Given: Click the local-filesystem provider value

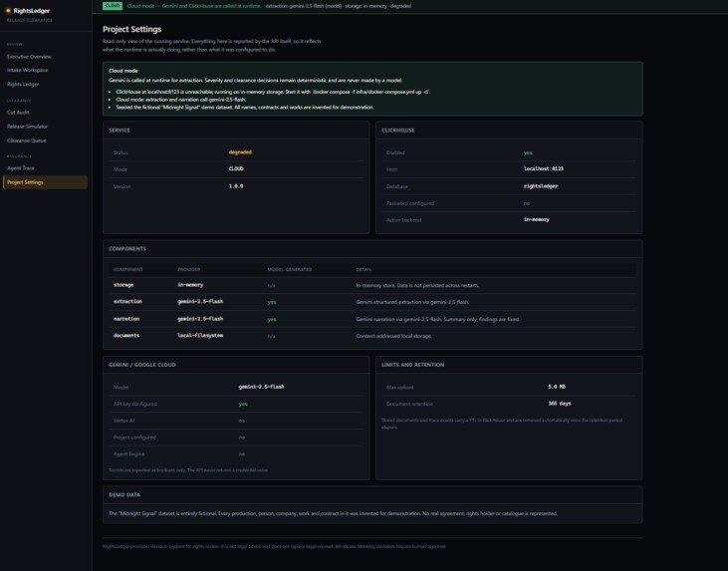Looking at the screenshot, I should pos(200,336).
